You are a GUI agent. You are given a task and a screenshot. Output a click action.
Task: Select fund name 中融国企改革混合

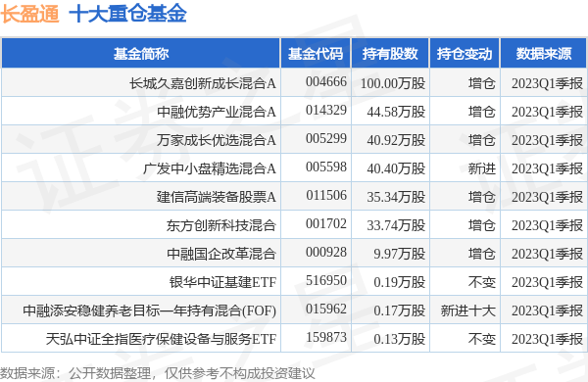[x=221, y=254]
